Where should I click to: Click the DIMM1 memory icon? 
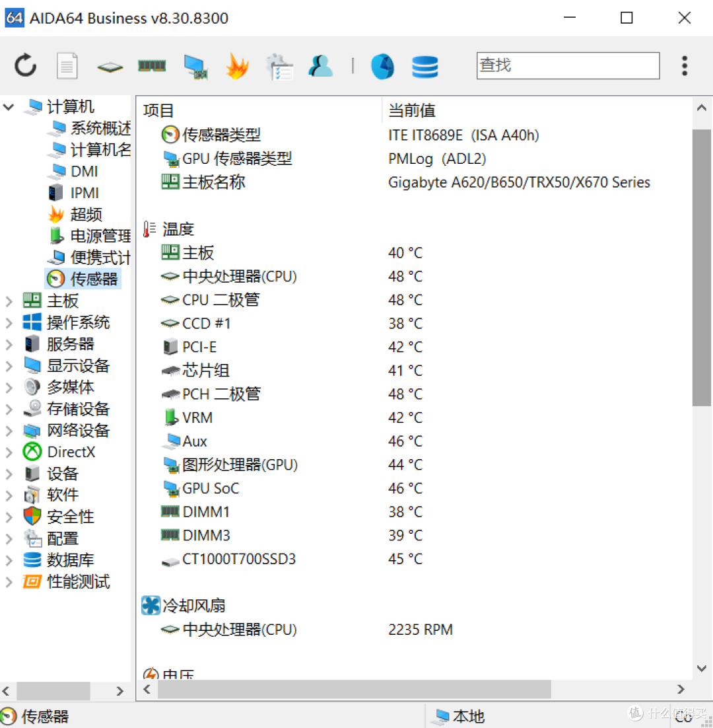[170, 511]
